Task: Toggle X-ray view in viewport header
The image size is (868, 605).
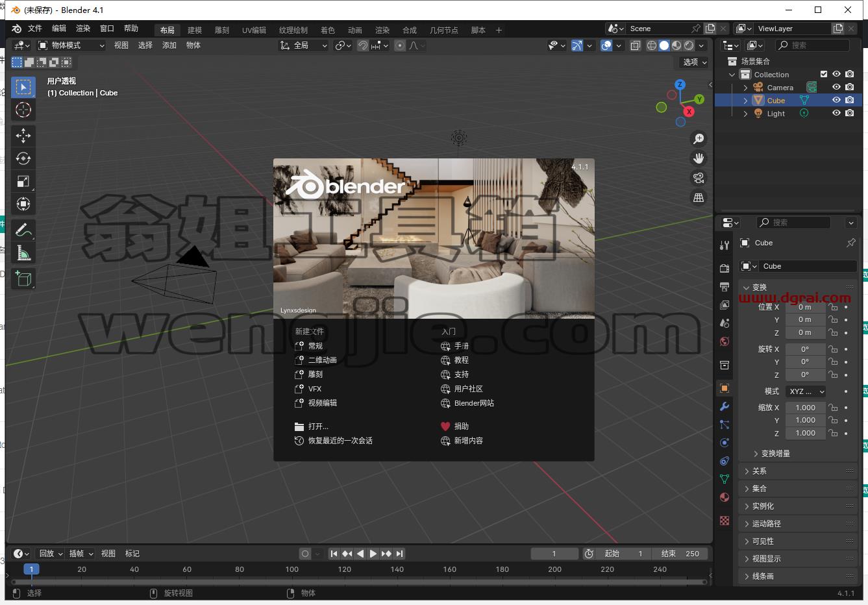Action: [635, 45]
